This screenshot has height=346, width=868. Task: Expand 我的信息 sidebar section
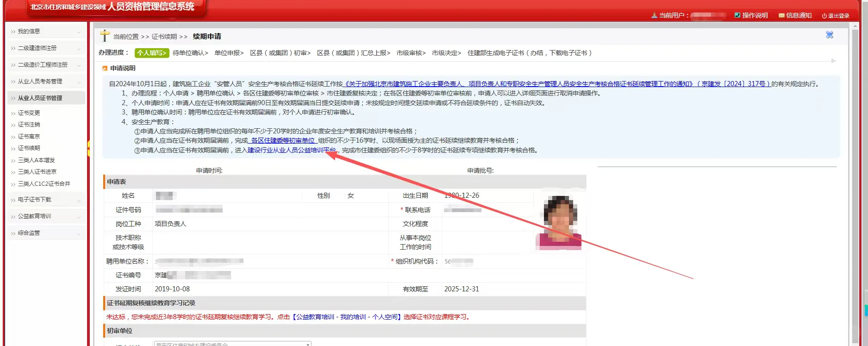(46, 31)
